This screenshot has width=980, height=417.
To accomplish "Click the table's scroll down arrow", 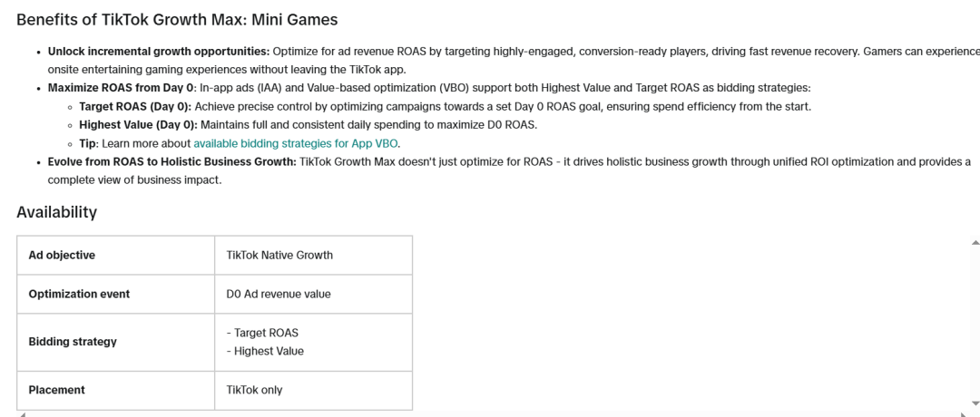I will pos(975,404).
